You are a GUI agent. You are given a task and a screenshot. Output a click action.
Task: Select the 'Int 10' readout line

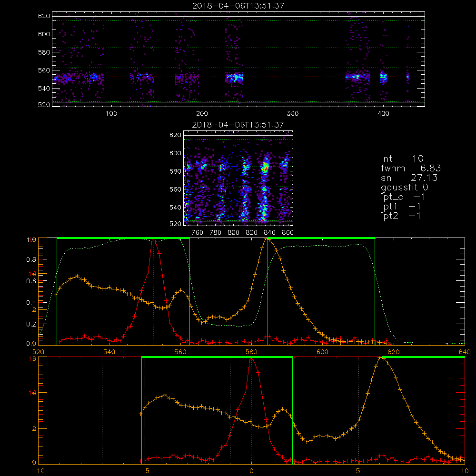pyautogui.click(x=402, y=159)
